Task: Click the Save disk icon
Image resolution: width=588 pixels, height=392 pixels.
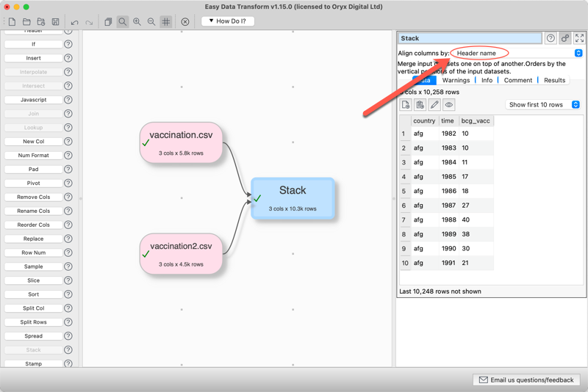Action: tap(55, 22)
